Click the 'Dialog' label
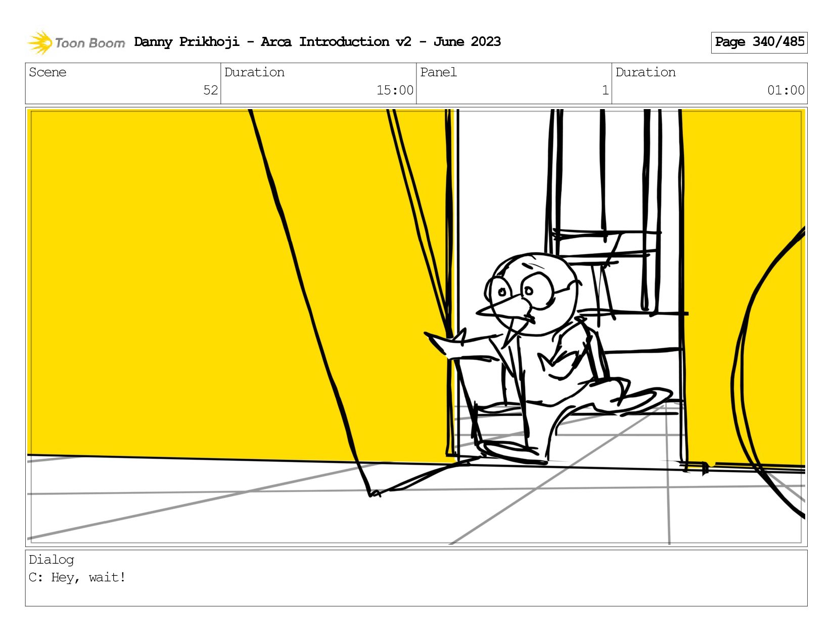 tap(52, 560)
